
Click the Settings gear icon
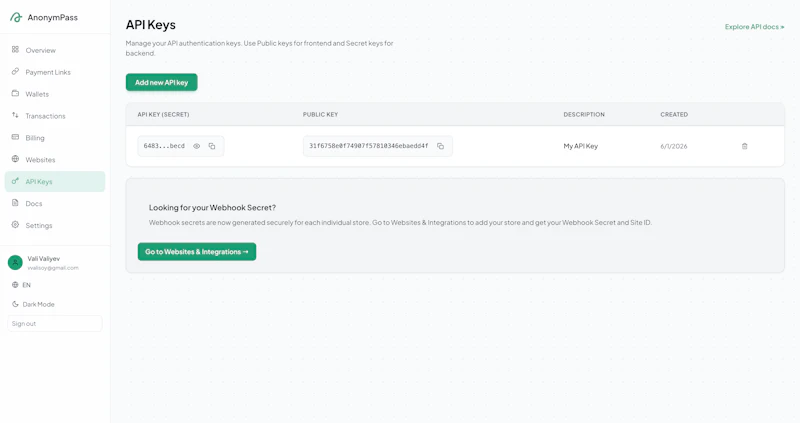click(15, 225)
